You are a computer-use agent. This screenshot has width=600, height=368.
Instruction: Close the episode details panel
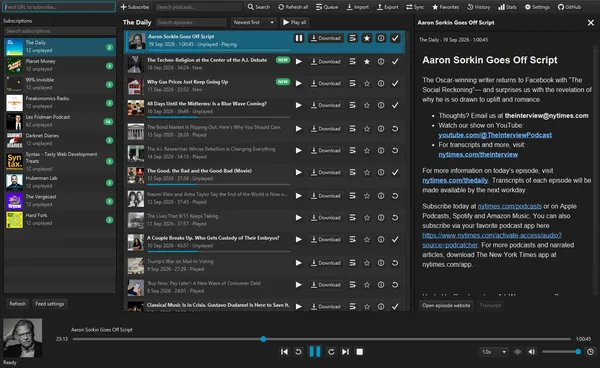tap(590, 23)
